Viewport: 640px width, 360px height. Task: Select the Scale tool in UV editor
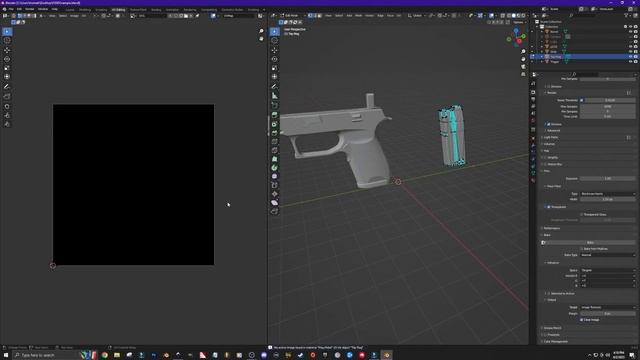[7, 68]
